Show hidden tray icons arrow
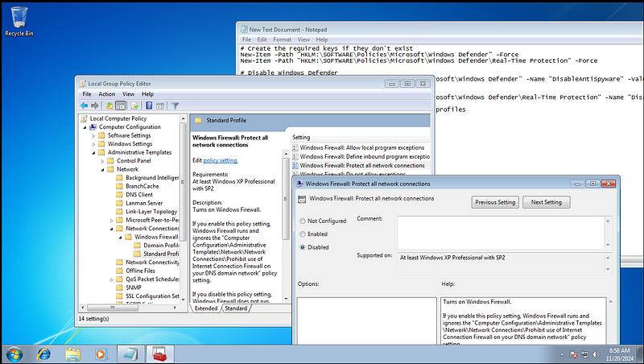The height and width of the screenshot is (364, 644). coord(562,354)
